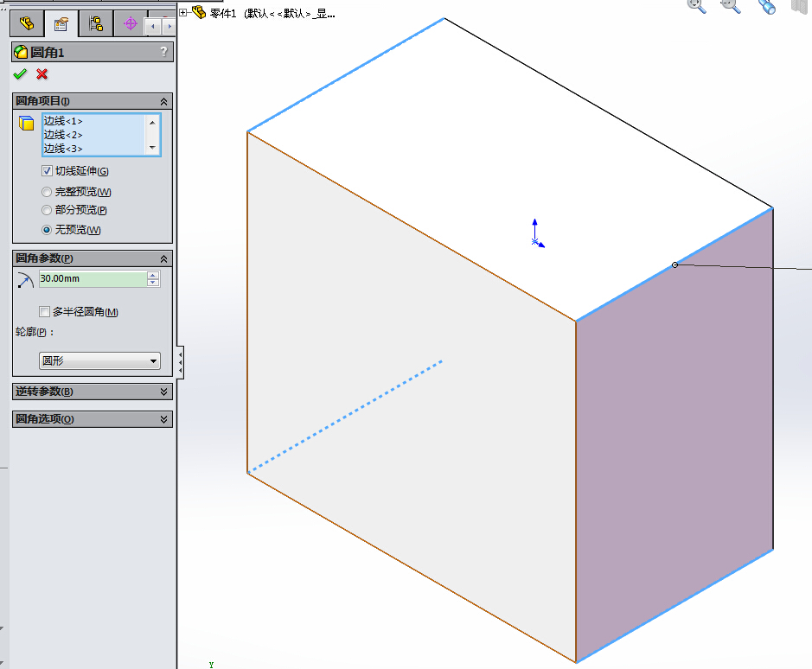Screen dimensions: 812x669
Task: Enable the 多半径圆角 checkbox
Action: (x=45, y=311)
